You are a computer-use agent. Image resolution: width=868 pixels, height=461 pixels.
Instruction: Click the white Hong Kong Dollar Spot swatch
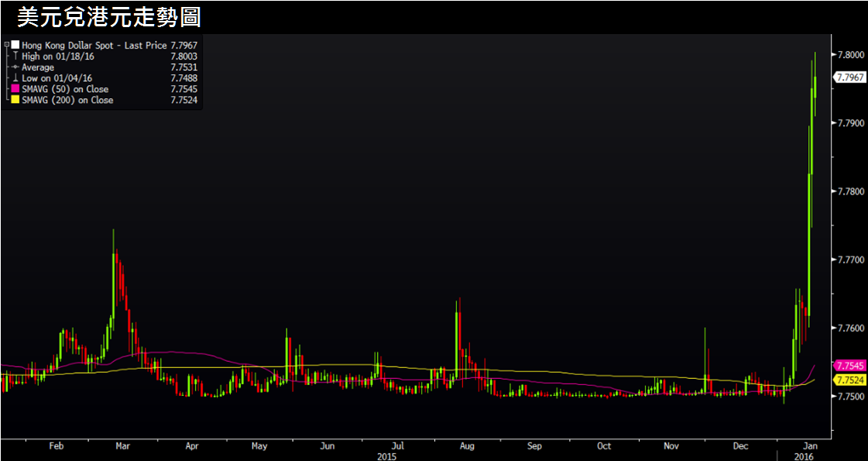15,45
